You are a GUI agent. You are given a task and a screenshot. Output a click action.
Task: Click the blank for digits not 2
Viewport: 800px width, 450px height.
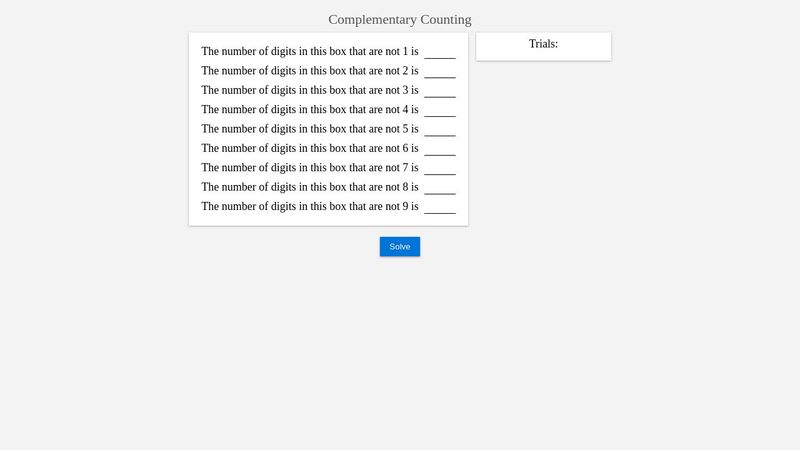tap(440, 71)
